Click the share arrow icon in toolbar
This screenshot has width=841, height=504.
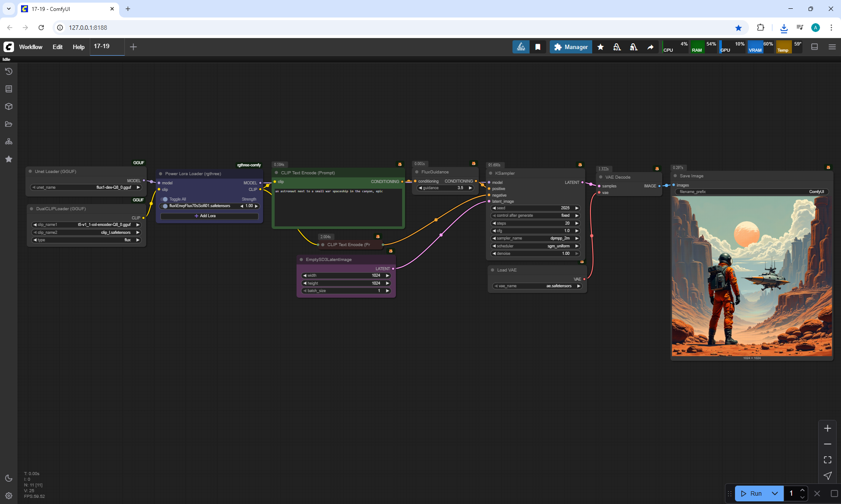pyautogui.click(x=650, y=47)
